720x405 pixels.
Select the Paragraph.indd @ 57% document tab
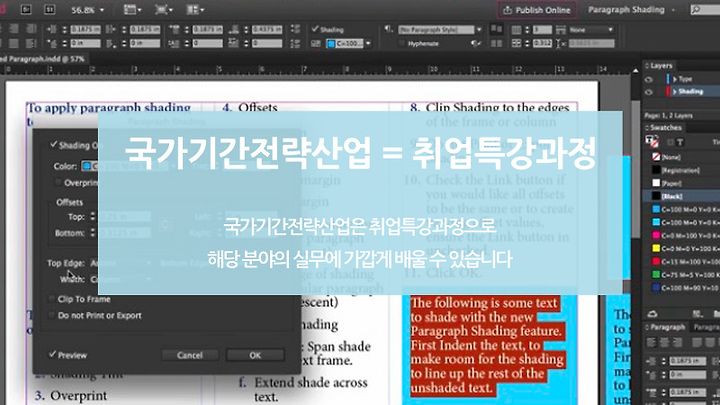(44, 59)
